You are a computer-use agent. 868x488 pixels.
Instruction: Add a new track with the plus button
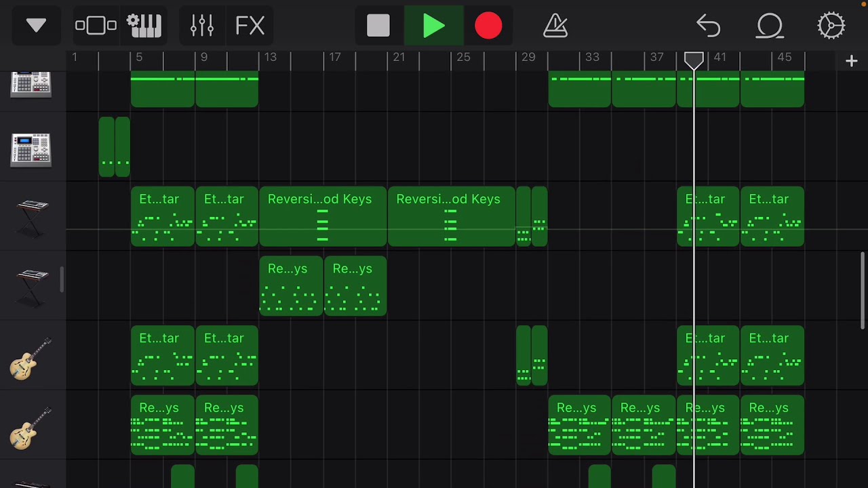(x=851, y=60)
